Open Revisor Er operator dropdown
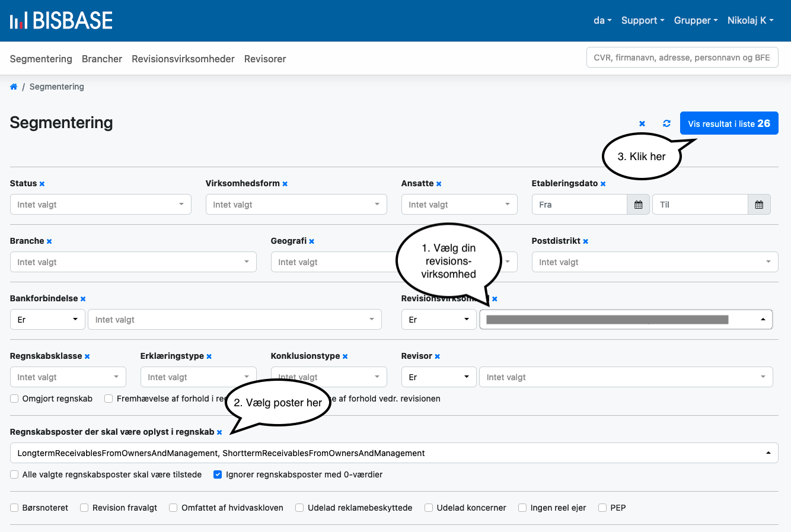 [439, 377]
